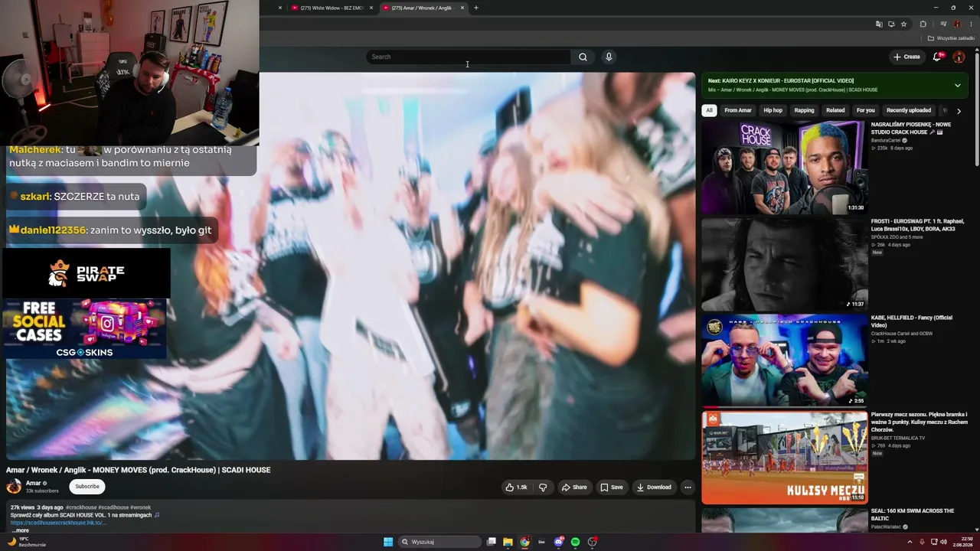Open Wszystkie zakładki bookmarks folder

tap(951, 38)
